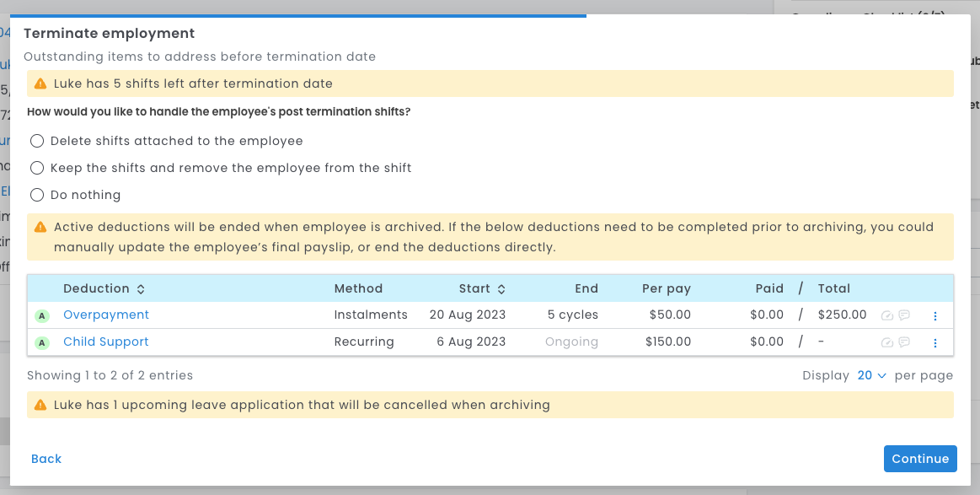Click gauge icon in Child Support row

coord(886,342)
